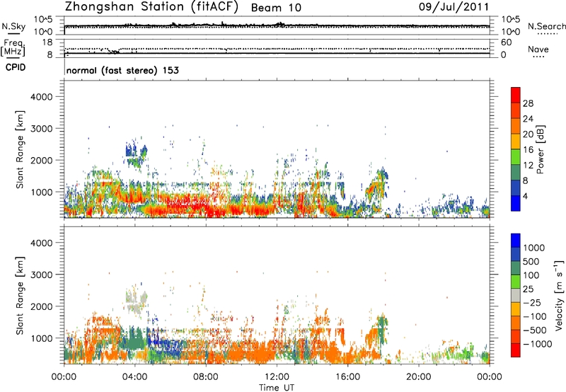Click the gray segment of velocity colorbar
The width and height of the screenshot is (566, 392).
(x=516, y=295)
